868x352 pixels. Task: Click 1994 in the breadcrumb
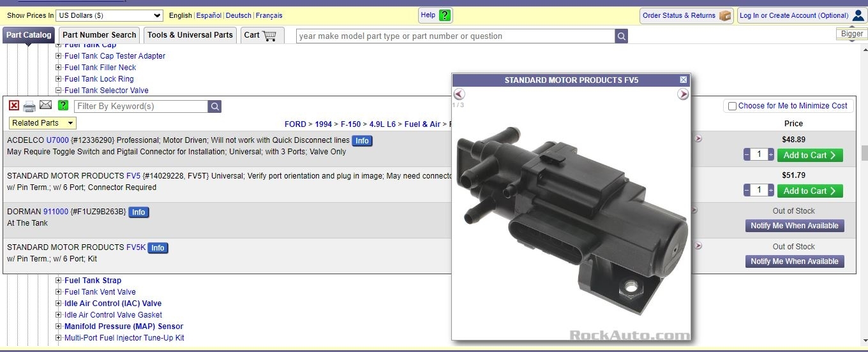click(x=324, y=124)
